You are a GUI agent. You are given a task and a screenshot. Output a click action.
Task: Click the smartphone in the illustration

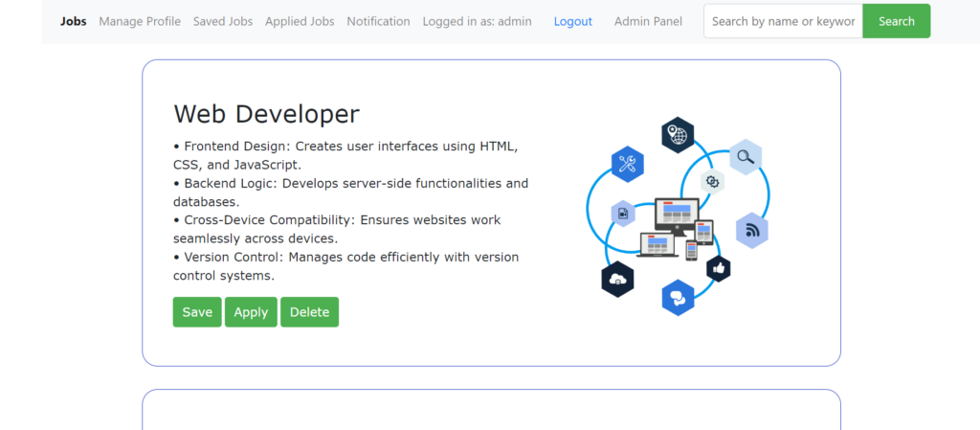691,251
